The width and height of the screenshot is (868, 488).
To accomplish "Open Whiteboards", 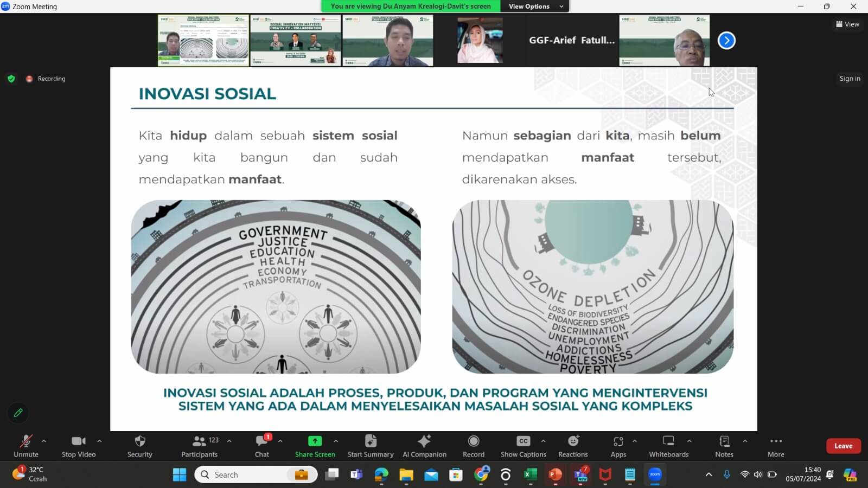I will pos(668,446).
